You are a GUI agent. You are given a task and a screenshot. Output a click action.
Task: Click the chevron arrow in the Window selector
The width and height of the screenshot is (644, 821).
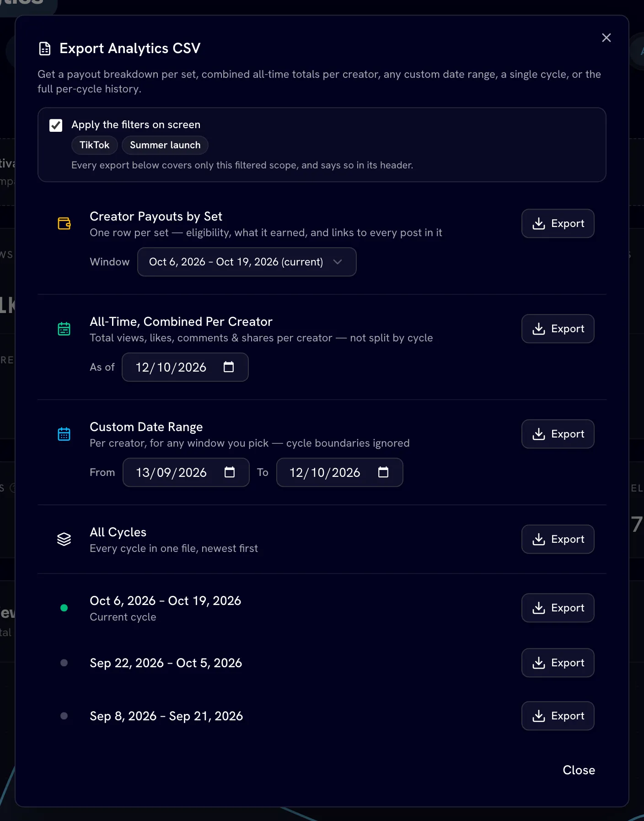coord(338,262)
